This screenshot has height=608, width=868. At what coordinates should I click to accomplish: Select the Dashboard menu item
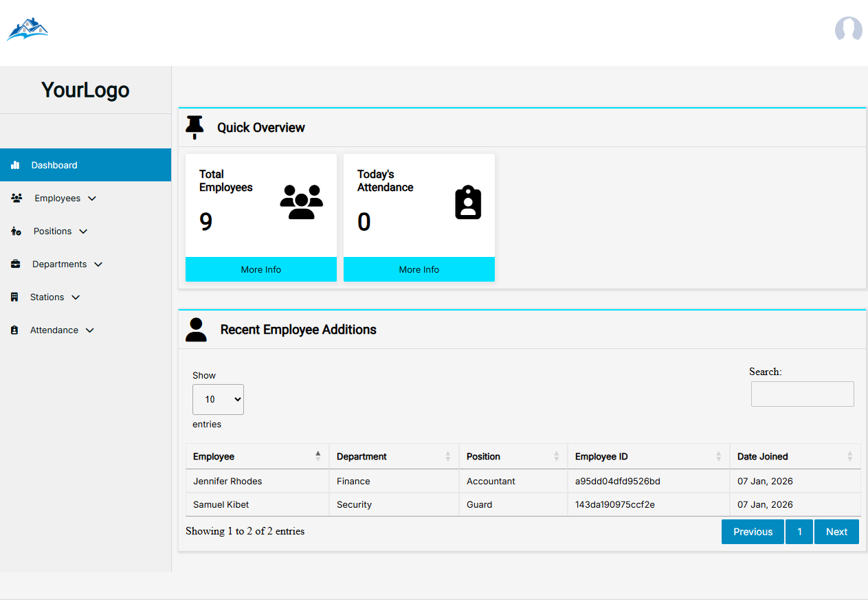[x=54, y=165]
